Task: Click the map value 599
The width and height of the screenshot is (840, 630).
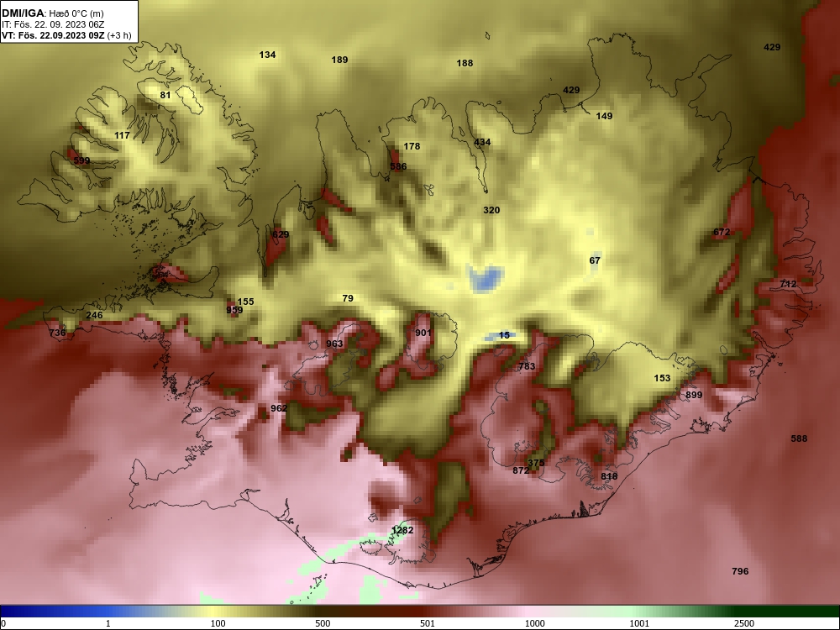Action: 81,160
